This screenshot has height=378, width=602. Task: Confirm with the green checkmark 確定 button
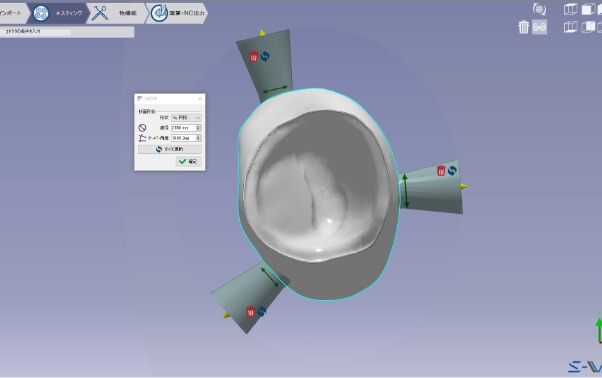pyautogui.click(x=188, y=162)
